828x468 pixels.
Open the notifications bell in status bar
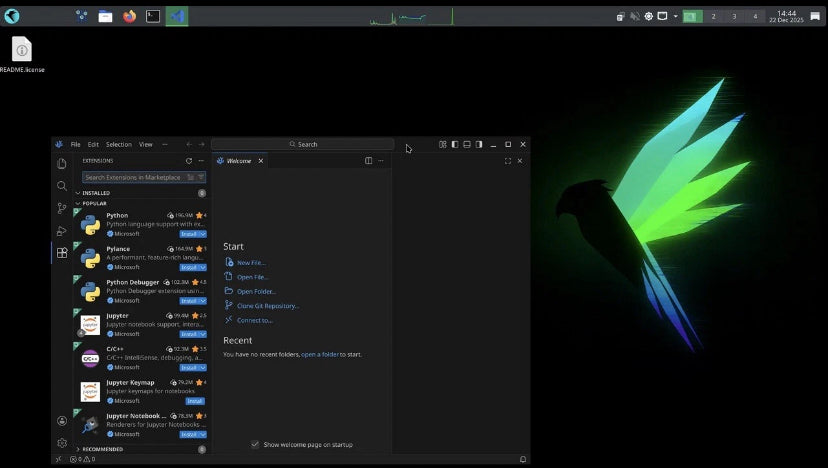coord(523,460)
